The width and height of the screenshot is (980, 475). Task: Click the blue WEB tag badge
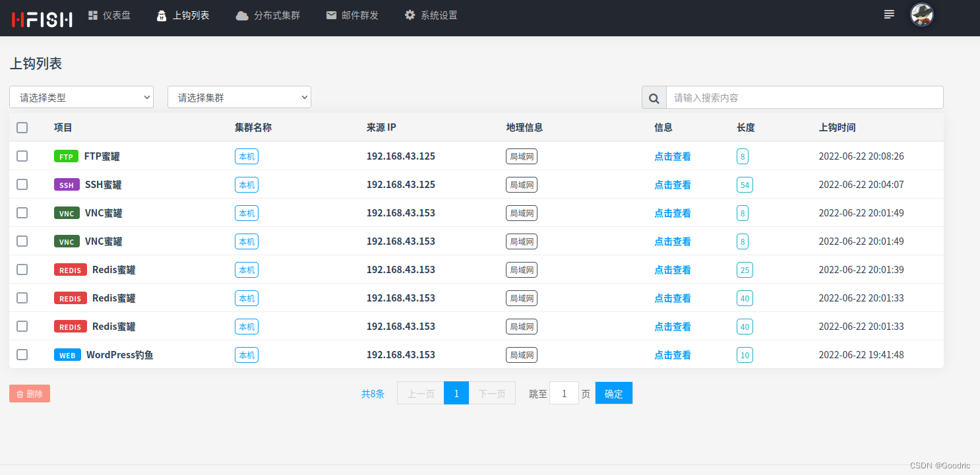pos(67,355)
